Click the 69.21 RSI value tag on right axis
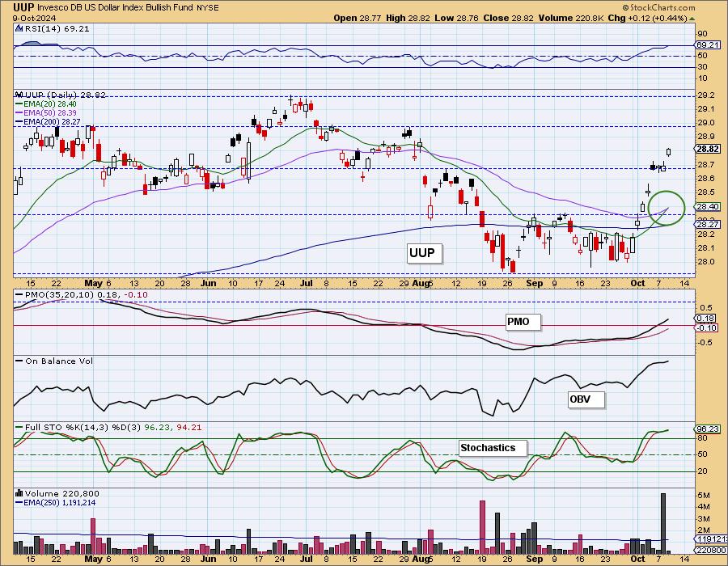Image resolution: width=728 pixels, height=566 pixels. coord(708,45)
